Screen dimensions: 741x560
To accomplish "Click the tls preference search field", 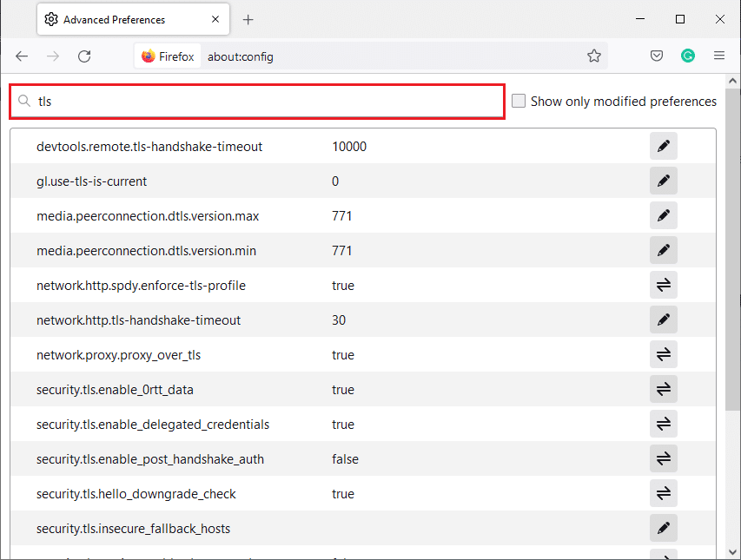I will coord(257,101).
